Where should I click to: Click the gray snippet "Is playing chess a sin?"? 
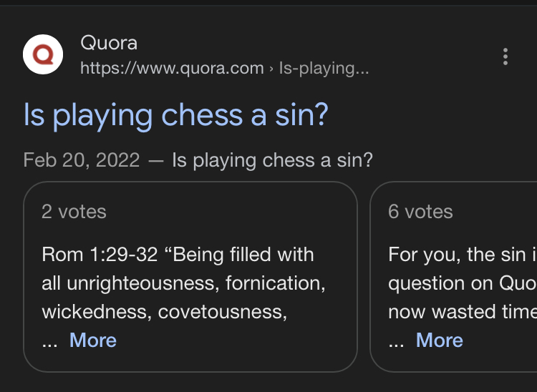[272, 160]
